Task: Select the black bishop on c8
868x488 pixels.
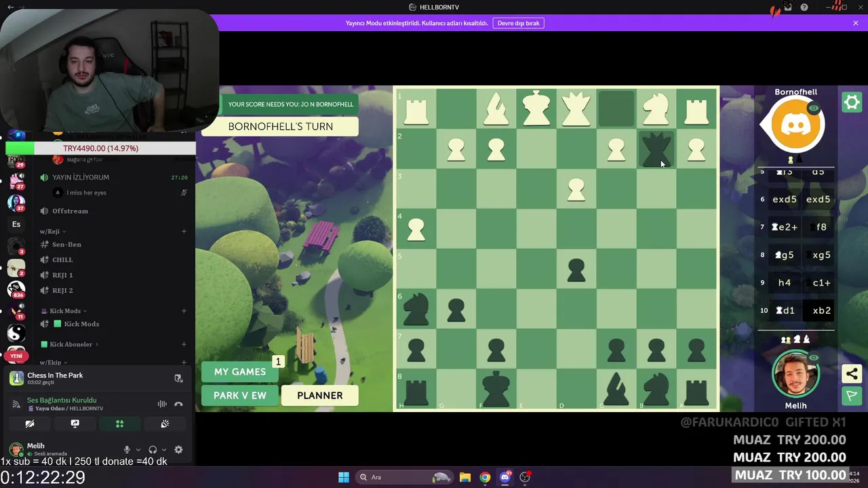Action: coord(616,390)
